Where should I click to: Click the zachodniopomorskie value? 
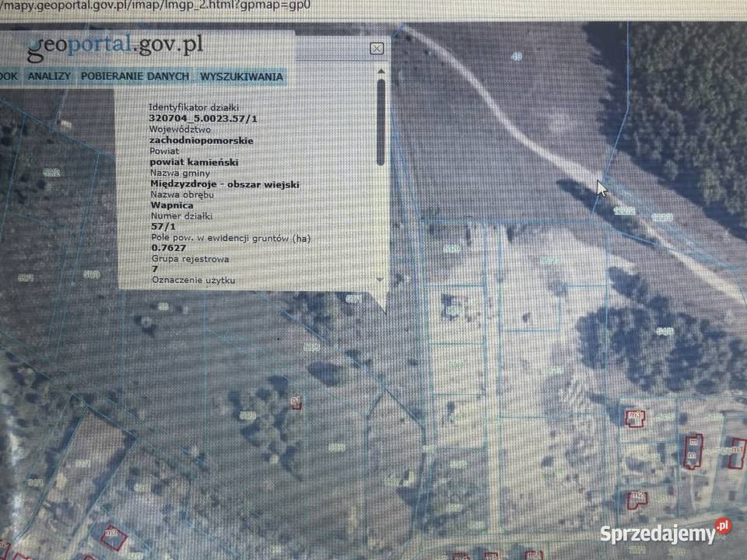tap(201, 141)
